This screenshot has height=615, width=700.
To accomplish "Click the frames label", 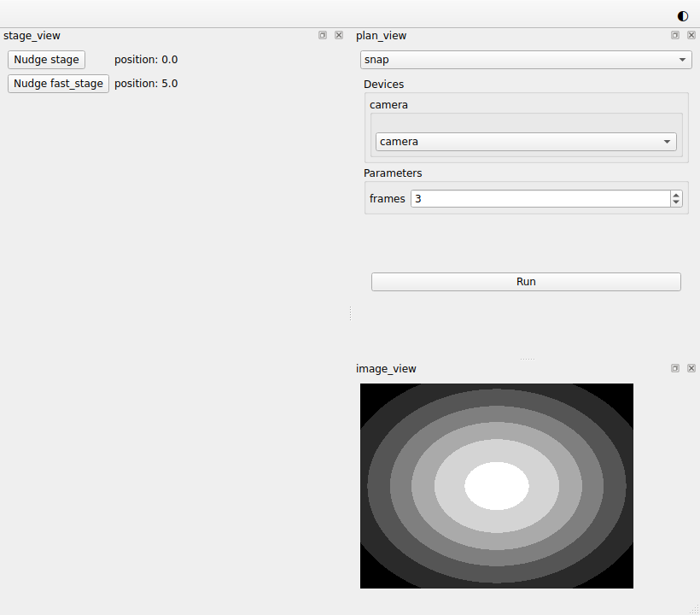I will (387, 199).
